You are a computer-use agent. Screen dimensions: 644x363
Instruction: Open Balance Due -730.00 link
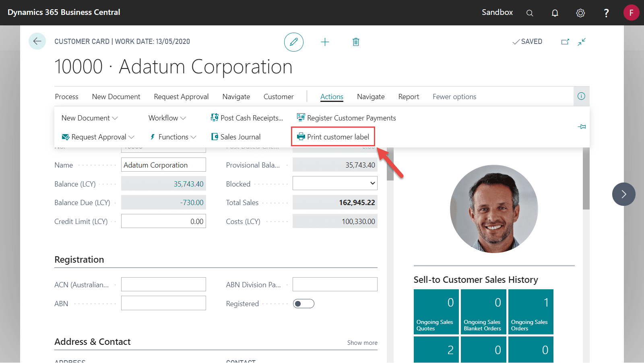[x=192, y=203]
